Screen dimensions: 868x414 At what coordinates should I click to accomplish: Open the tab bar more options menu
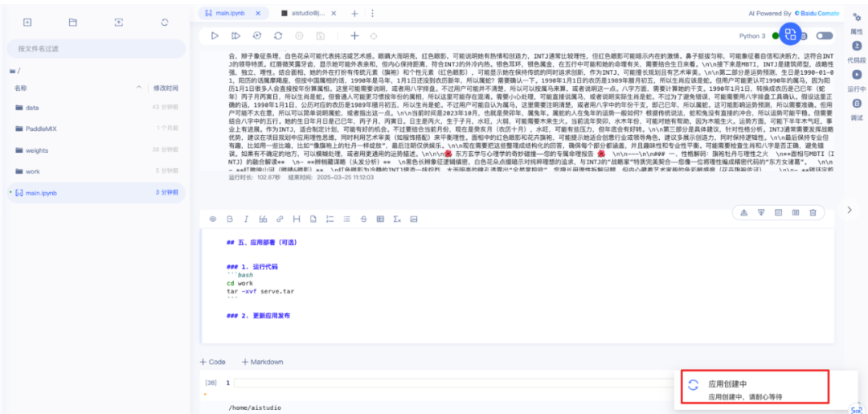coord(373,14)
